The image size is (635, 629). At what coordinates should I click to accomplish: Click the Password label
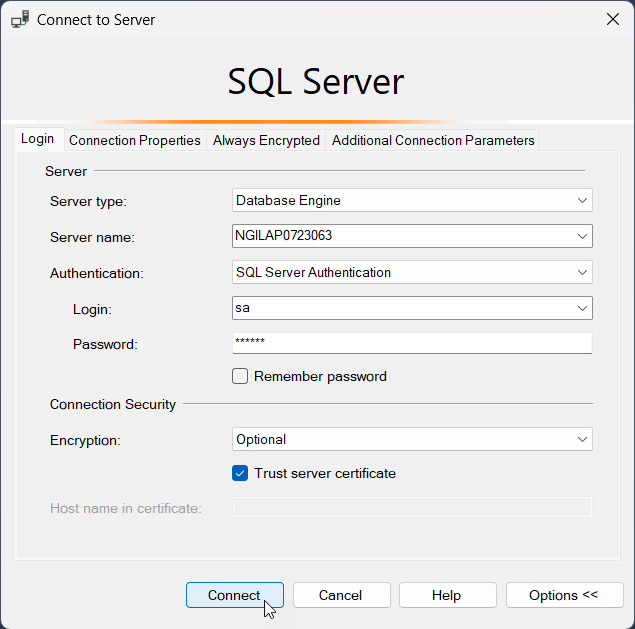[105, 344]
